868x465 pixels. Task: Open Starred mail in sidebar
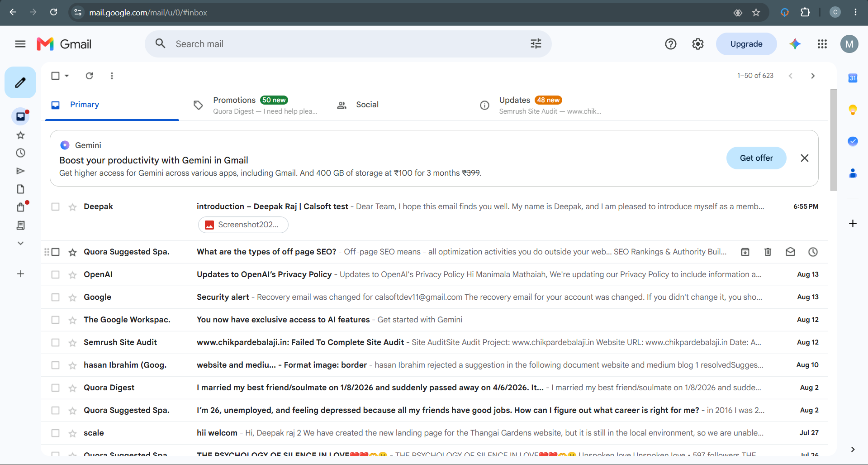(x=20, y=135)
